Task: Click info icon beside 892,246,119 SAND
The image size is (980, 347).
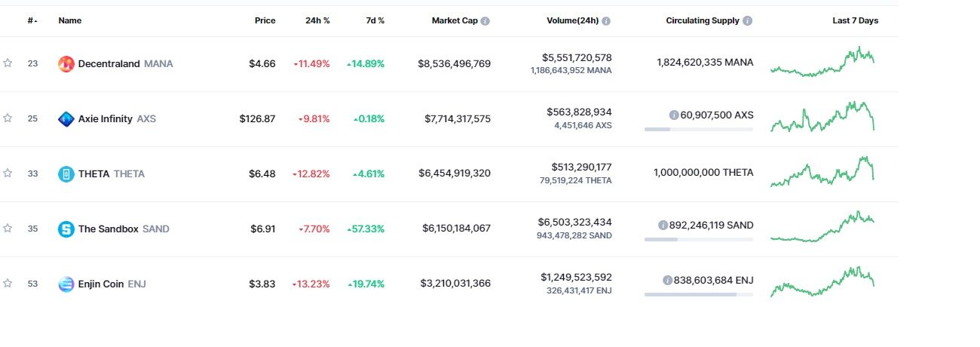Action: [663, 226]
